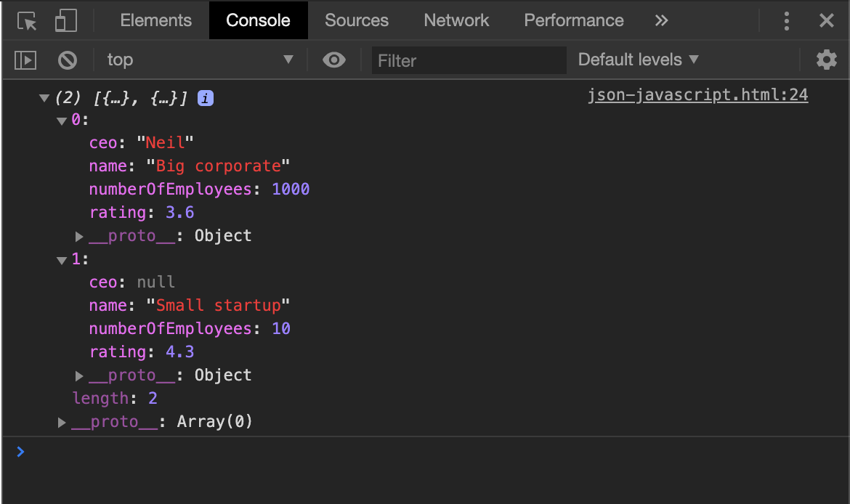Screen dimensions: 850x504
Task: Clear the console using the clear icon
Action: tap(67, 60)
